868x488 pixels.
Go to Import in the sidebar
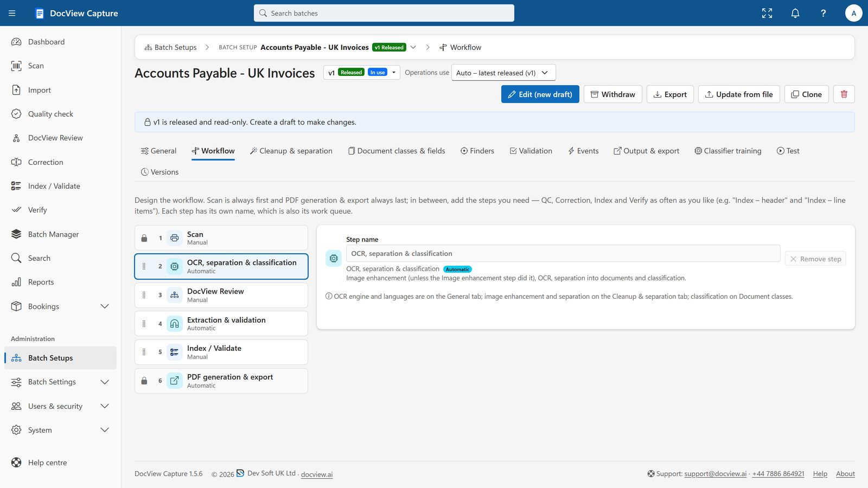(60, 90)
